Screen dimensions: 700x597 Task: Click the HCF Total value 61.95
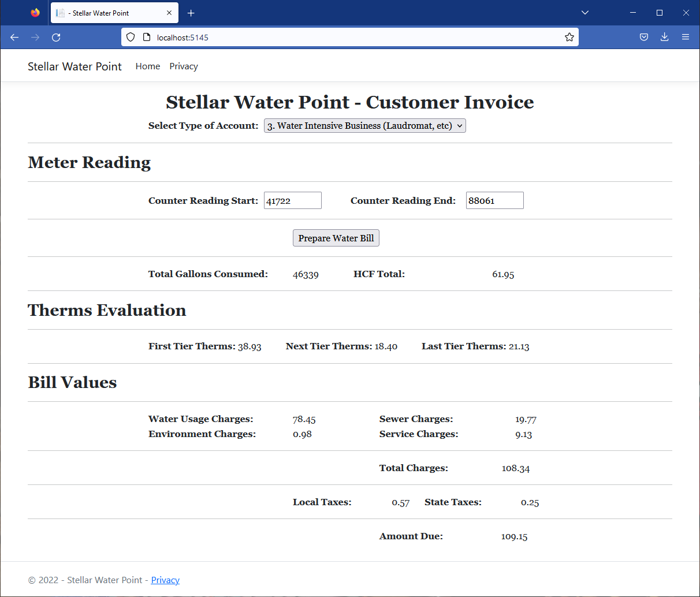tap(503, 274)
